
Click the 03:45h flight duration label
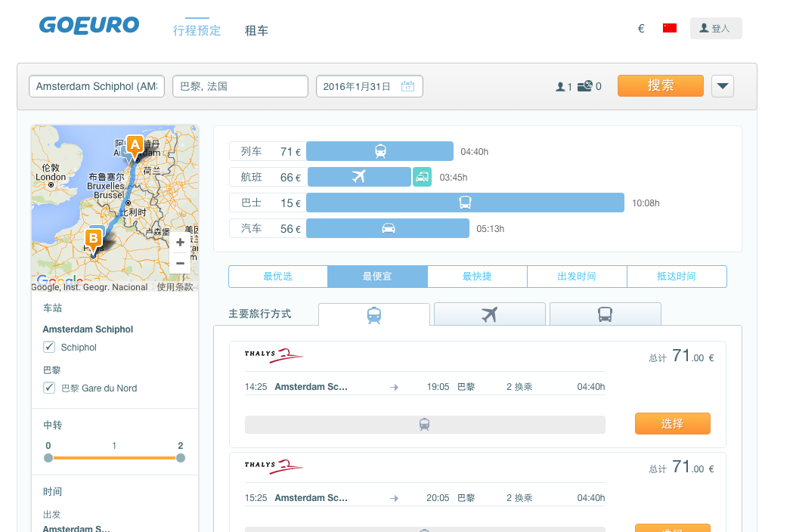pyautogui.click(x=454, y=178)
